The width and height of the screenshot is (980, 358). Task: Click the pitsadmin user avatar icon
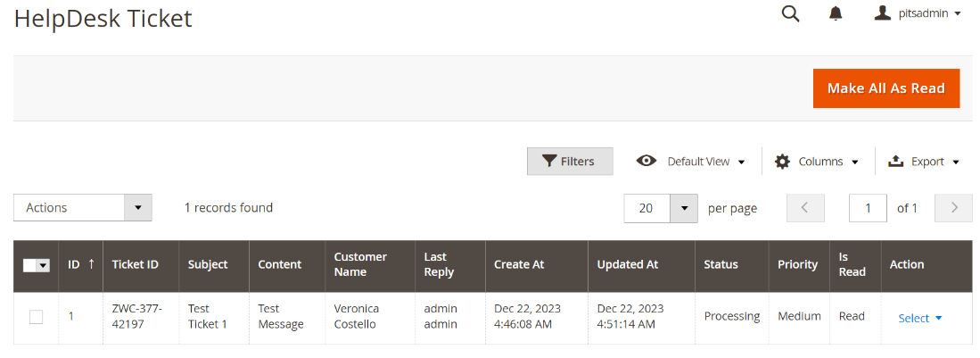[x=883, y=13]
